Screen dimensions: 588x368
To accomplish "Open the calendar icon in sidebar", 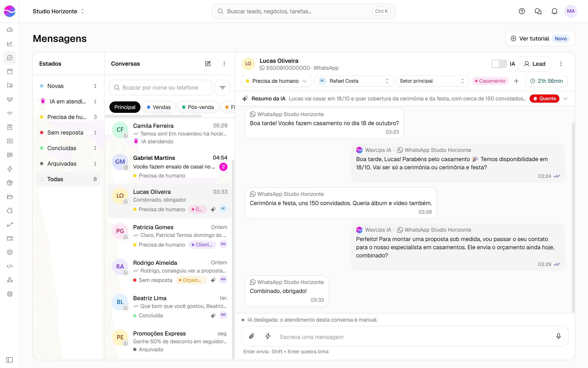I will point(10,72).
